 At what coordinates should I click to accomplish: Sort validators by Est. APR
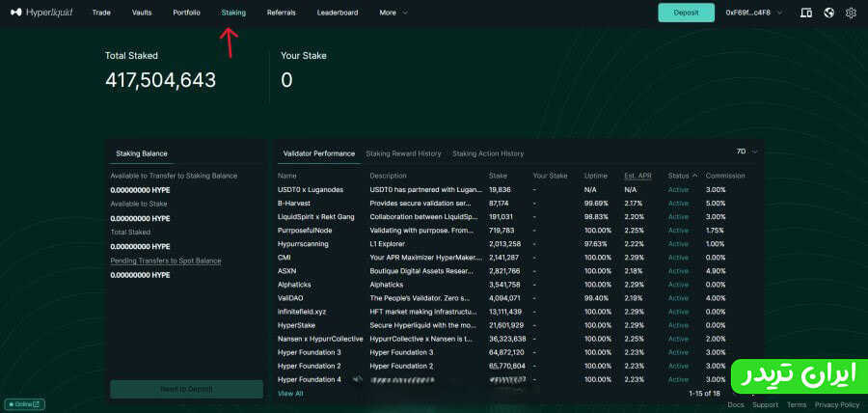[x=637, y=176]
